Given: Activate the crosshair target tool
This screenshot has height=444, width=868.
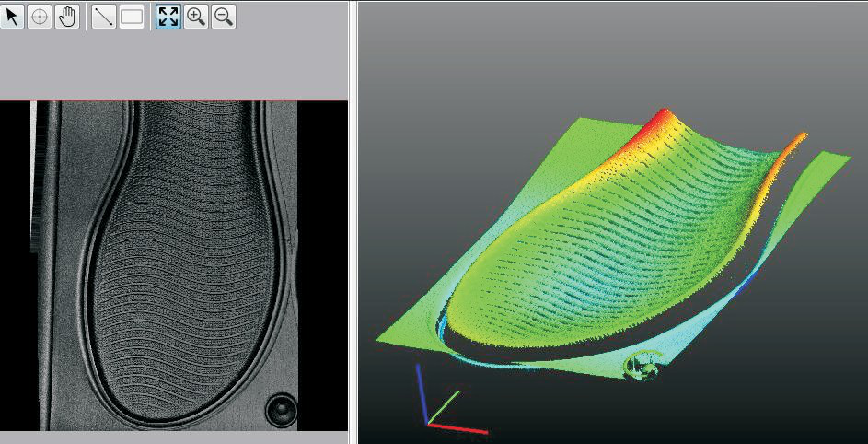Looking at the screenshot, I should [39, 17].
